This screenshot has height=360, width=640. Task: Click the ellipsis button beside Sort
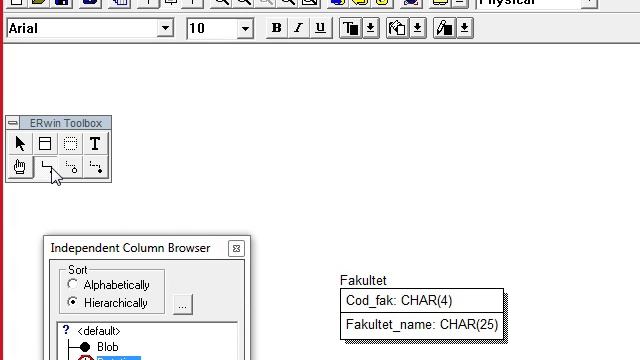[x=182, y=304]
